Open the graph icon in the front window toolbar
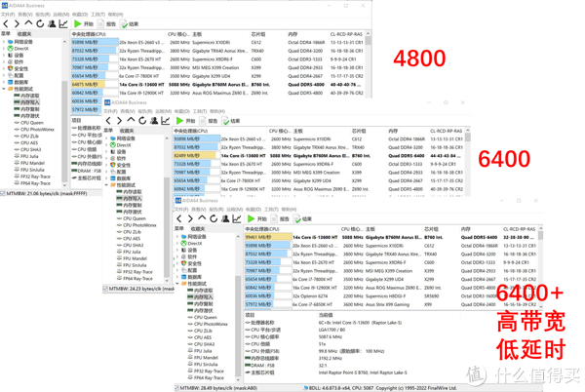 tap(237, 219)
